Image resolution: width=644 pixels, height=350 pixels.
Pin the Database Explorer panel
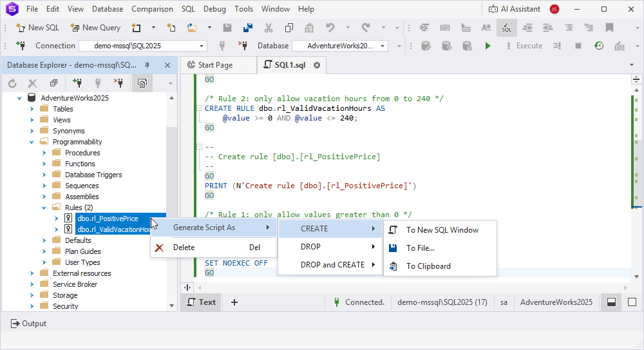[147, 65]
